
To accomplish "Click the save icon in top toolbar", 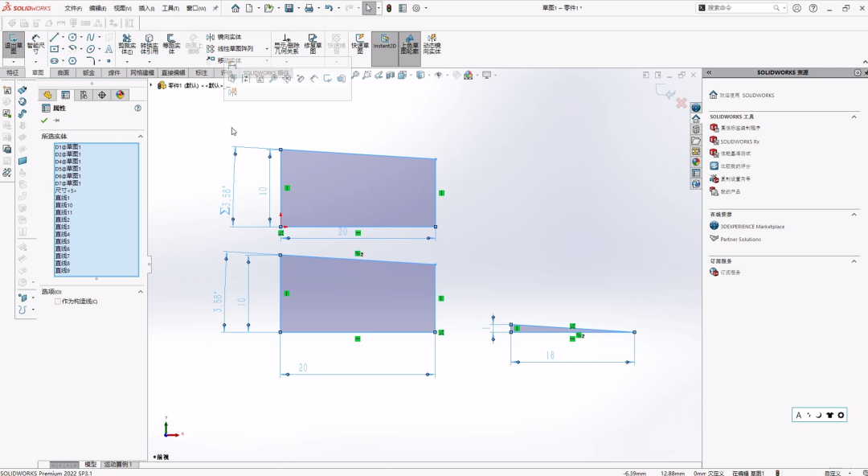I will point(289,8).
